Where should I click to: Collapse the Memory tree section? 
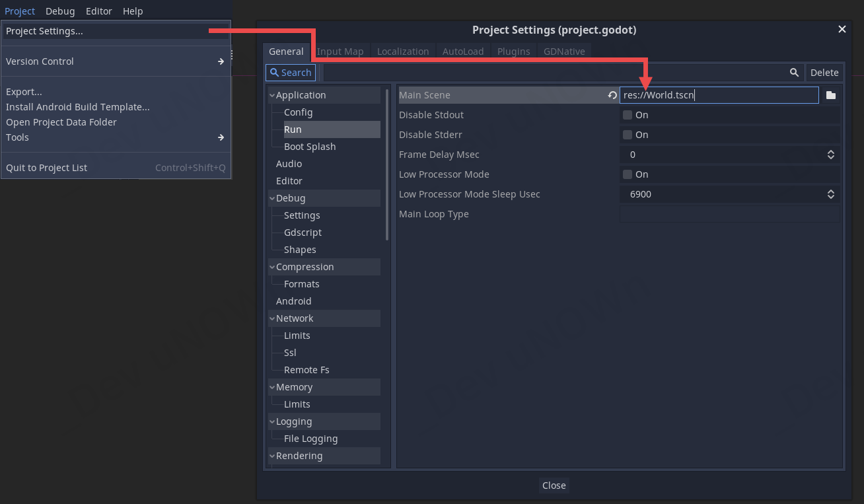tap(271, 387)
